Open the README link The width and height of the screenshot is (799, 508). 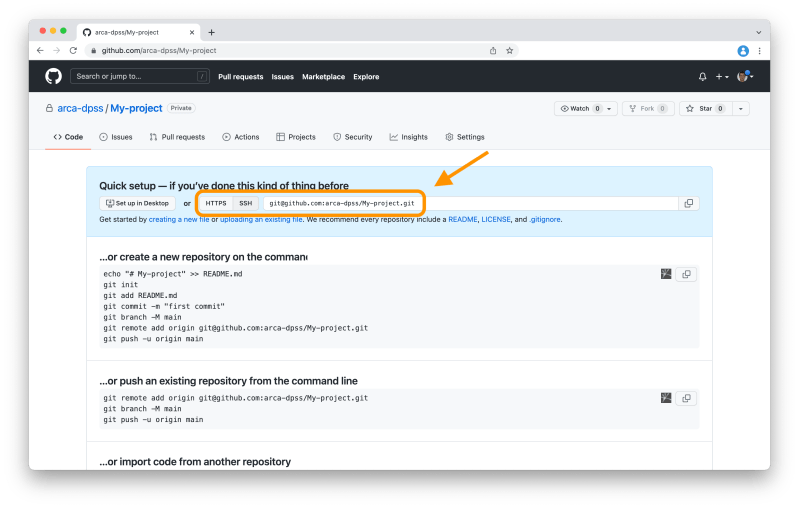click(x=463, y=220)
